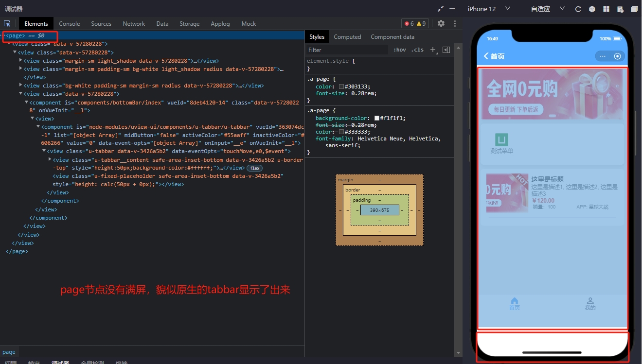Tap the back chevron next to 首页

(486, 56)
